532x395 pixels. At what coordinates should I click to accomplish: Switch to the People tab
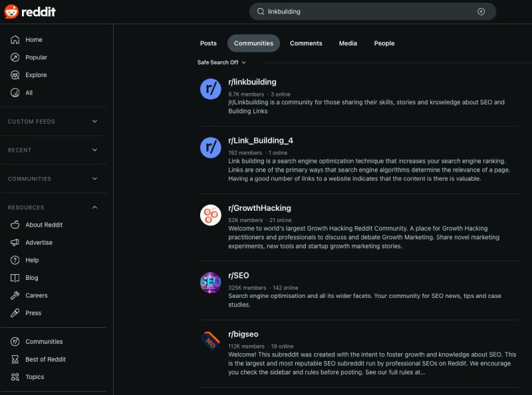click(x=384, y=43)
